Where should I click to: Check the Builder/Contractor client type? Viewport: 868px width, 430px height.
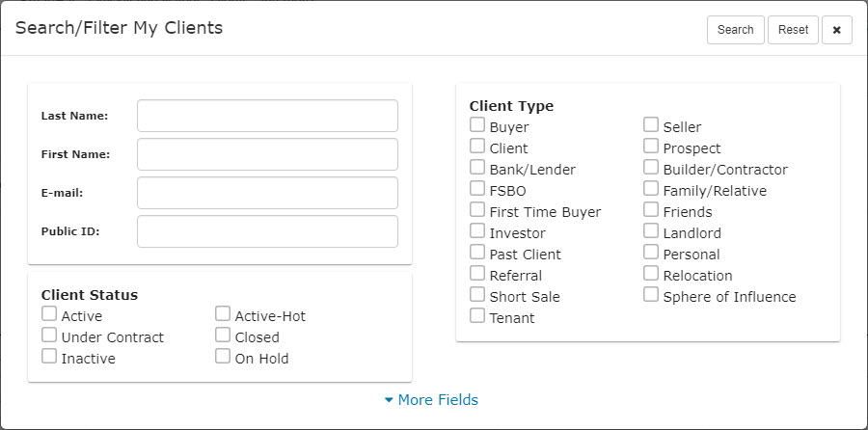[651, 168]
